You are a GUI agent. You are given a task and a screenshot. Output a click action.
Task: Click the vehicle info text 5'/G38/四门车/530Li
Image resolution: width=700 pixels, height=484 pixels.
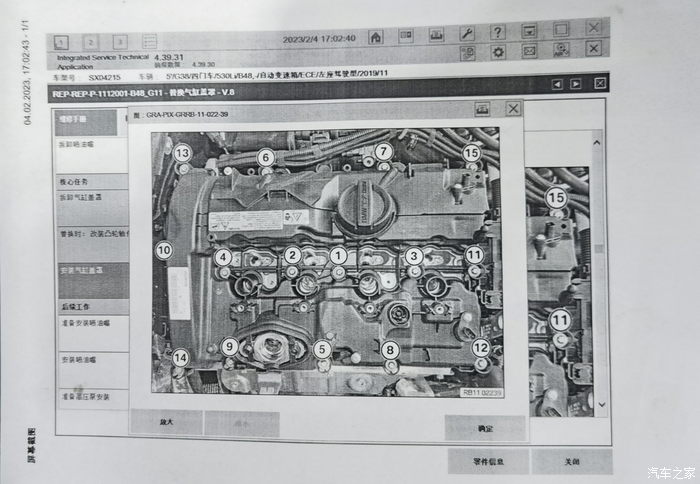coord(277,75)
